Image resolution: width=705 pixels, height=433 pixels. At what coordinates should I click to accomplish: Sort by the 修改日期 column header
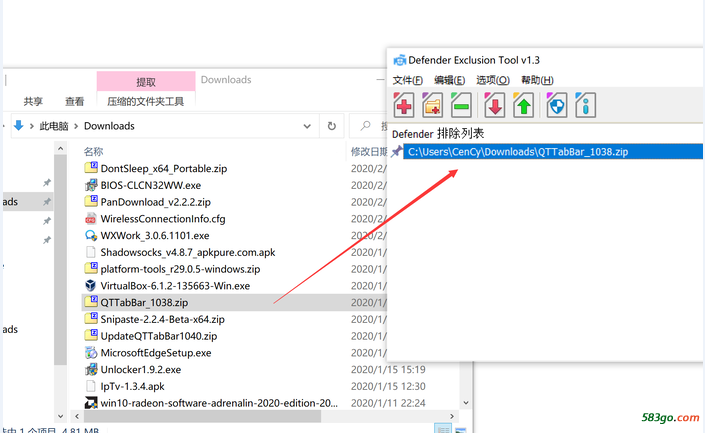pos(369,152)
